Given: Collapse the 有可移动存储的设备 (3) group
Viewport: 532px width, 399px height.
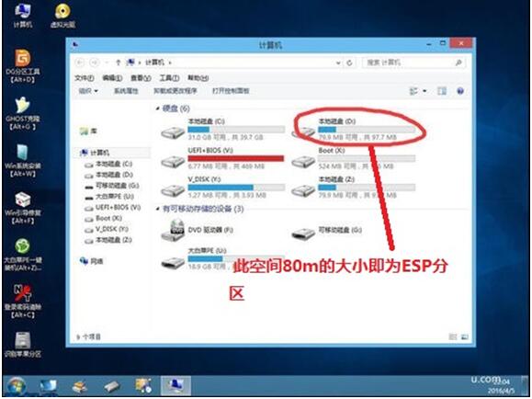Looking at the screenshot, I should tap(158, 209).
